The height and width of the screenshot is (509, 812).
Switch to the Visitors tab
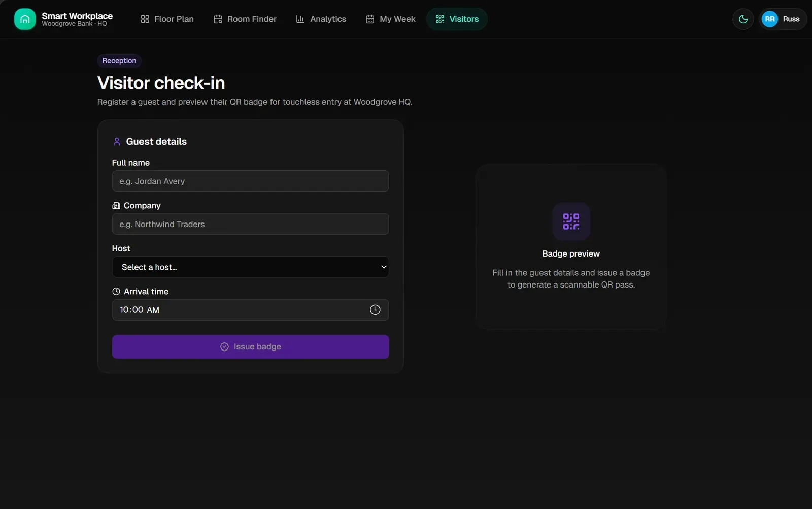pos(457,19)
